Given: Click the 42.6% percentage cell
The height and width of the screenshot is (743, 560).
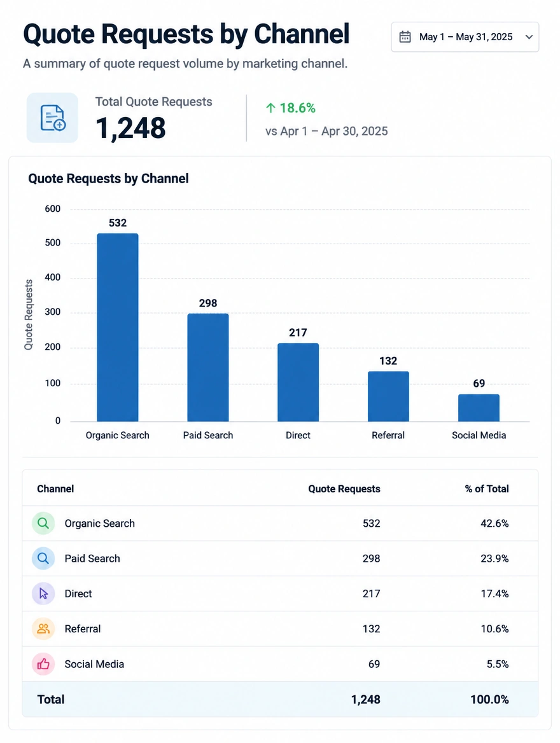Looking at the screenshot, I should 494,523.
